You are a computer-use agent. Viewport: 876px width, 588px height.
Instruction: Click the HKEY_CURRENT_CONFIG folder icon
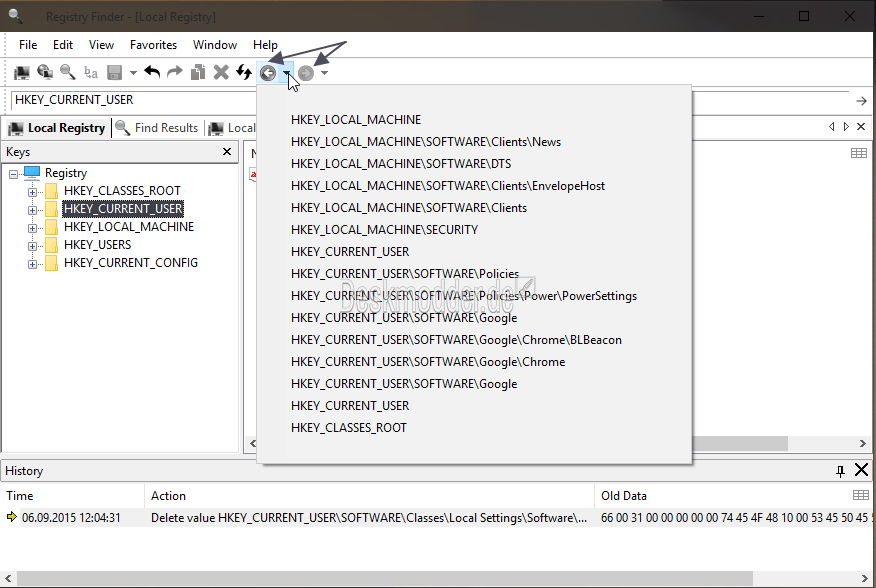(51, 263)
